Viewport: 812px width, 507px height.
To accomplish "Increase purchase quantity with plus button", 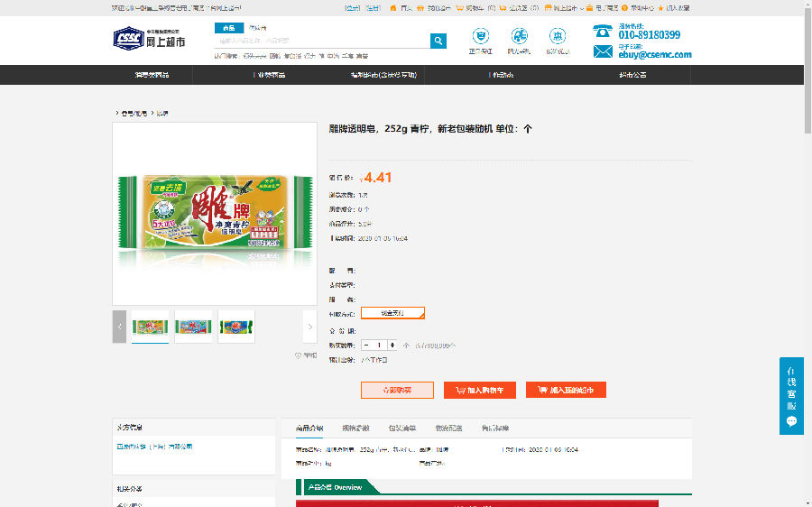I will 392,345.
